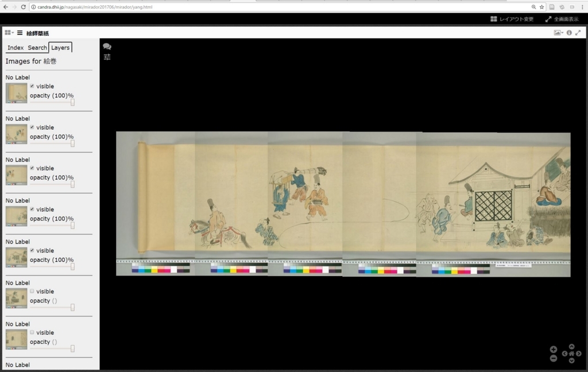Click the fifth layer's opacity slider
The height and width of the screenshot is (372, 588).
point(52,266)
